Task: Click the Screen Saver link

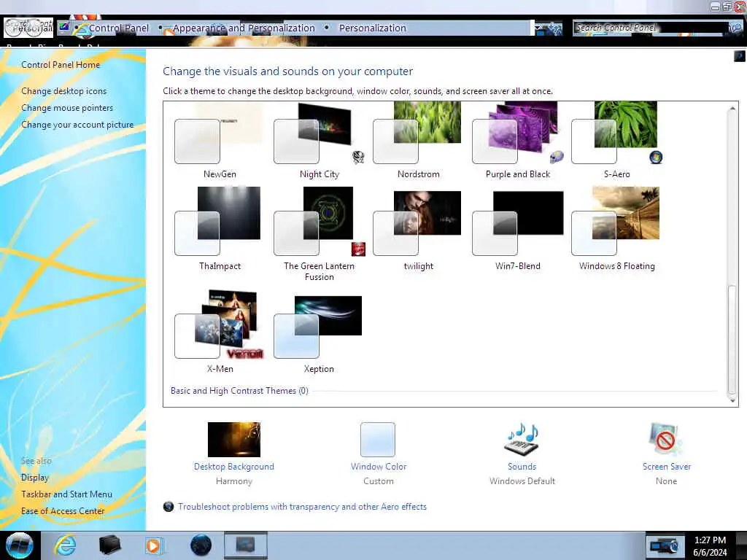Action: tap(667, 467)
